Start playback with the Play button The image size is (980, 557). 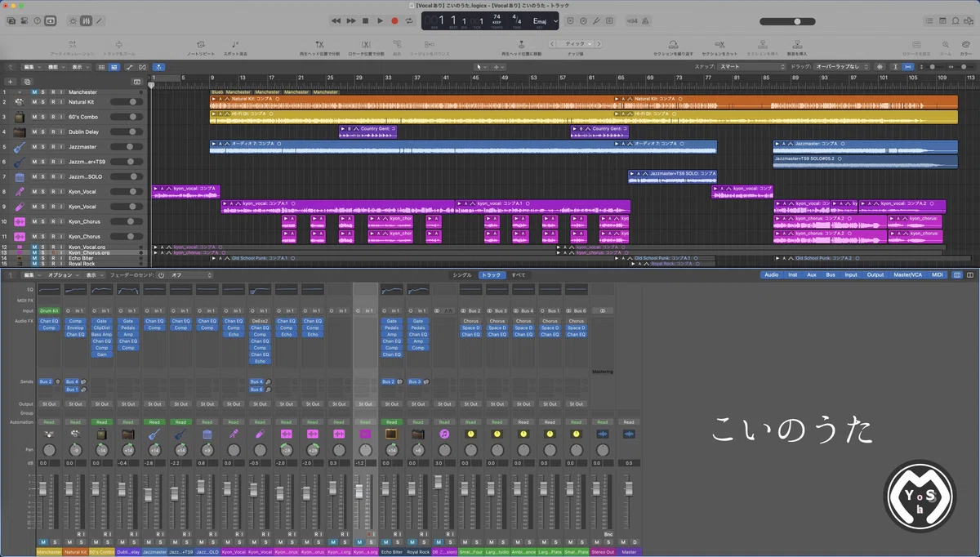pos(380,20)
